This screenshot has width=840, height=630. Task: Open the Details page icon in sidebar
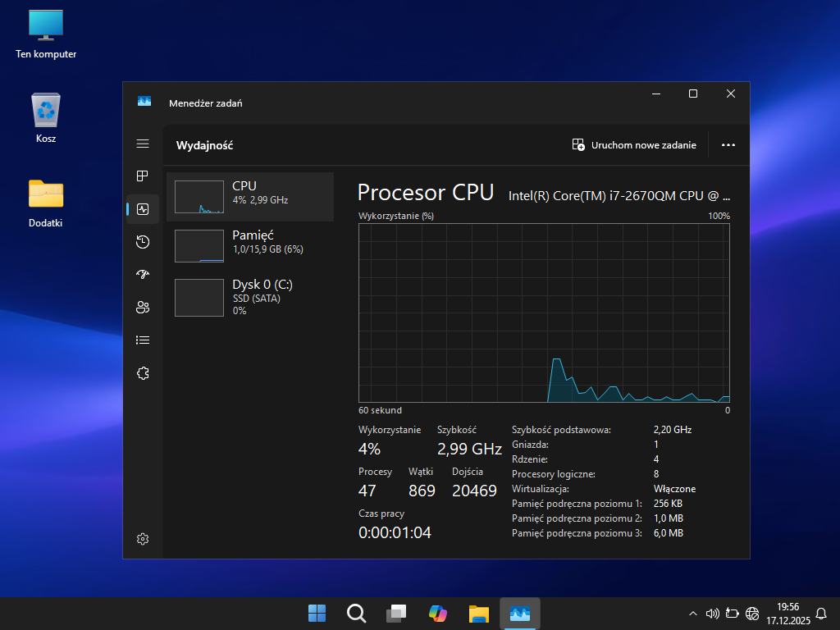point(143,340)
